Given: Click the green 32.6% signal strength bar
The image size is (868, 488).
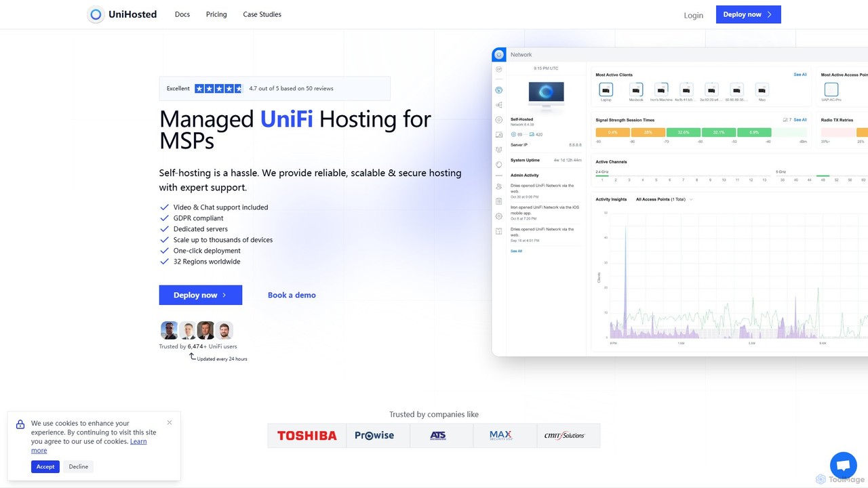Looking at the screenshot, I should click(x=684, y=132).
